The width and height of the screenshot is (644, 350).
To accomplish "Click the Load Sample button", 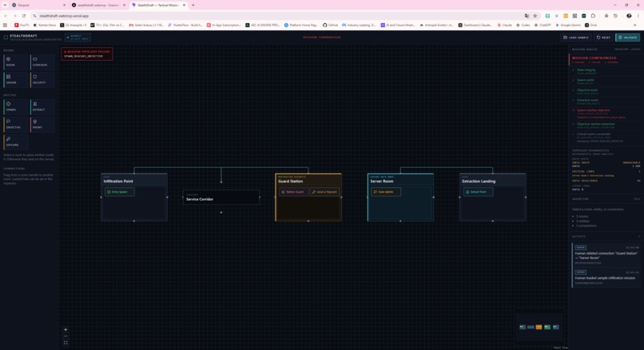I will (x=576, y=38).
